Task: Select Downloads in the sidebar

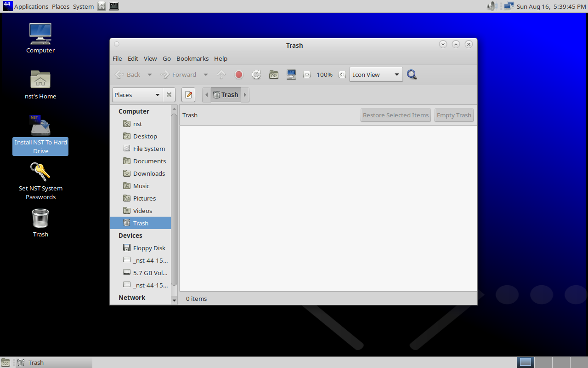Action: 141,173
